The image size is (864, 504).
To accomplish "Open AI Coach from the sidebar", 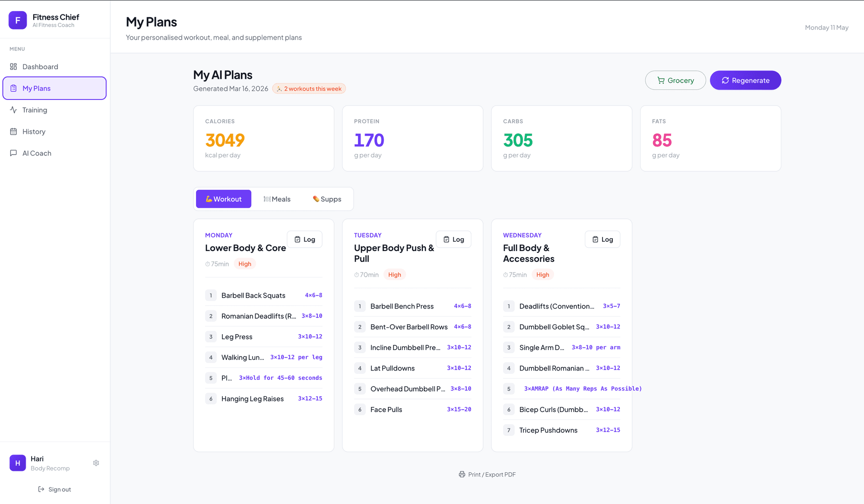I will [55, 153].
